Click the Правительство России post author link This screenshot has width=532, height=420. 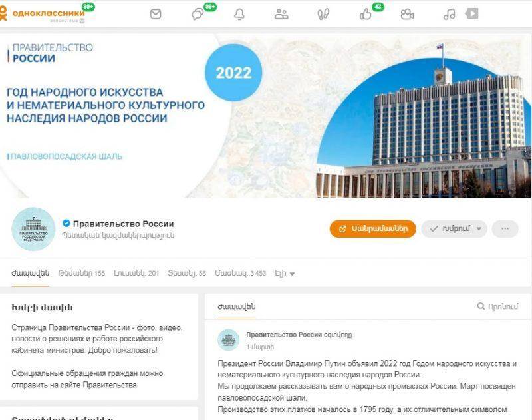pyautogui.click(x=284, y=335)
